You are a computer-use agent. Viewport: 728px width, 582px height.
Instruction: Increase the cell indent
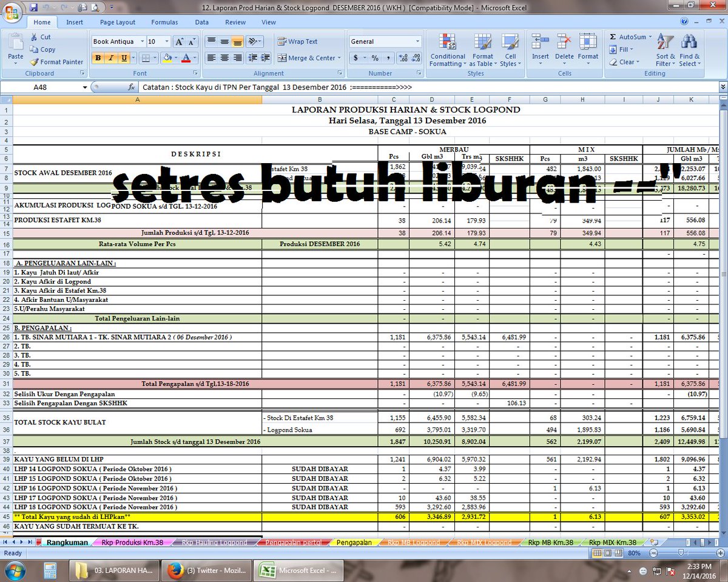point(265,58)
